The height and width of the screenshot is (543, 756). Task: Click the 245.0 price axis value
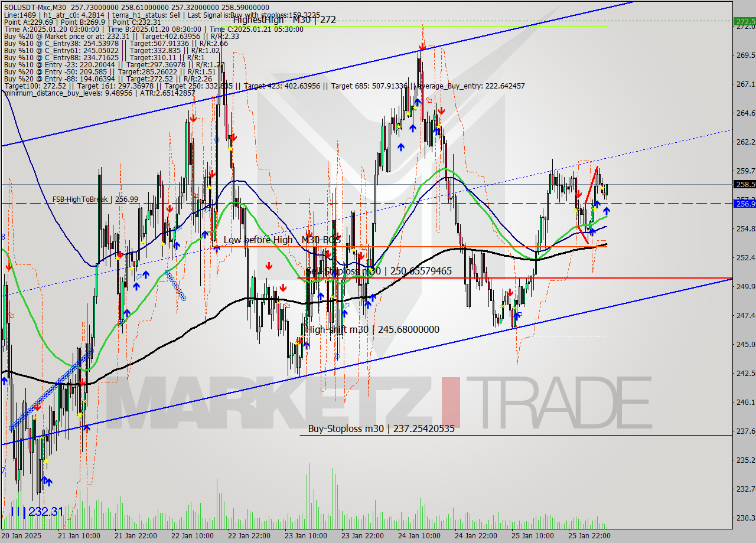(x=745, y=345)
